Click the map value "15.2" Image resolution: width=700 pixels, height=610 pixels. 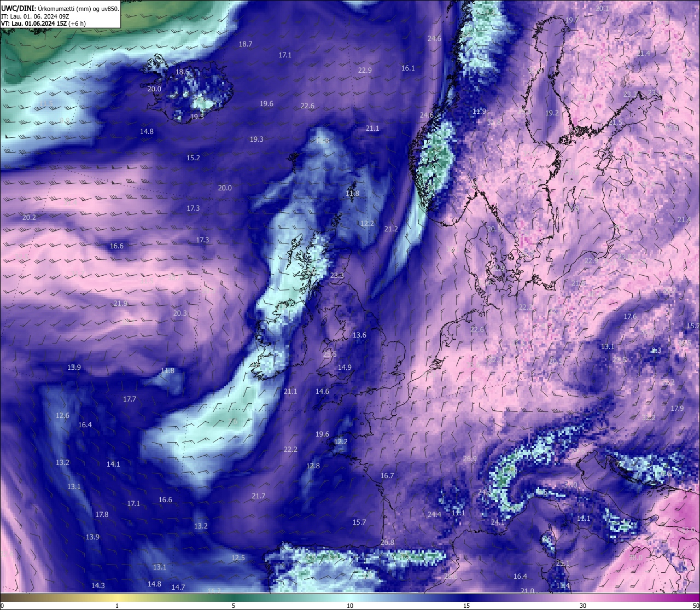193,158
